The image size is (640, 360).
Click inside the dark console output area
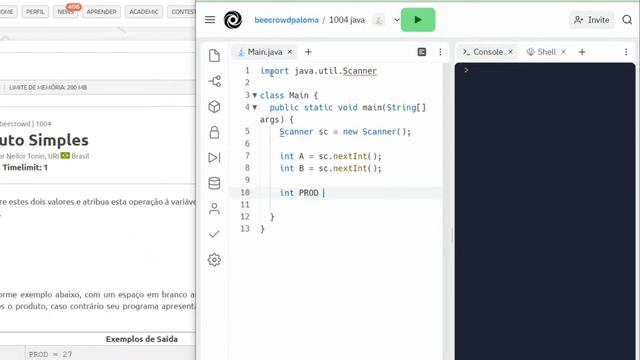(545, 211)
